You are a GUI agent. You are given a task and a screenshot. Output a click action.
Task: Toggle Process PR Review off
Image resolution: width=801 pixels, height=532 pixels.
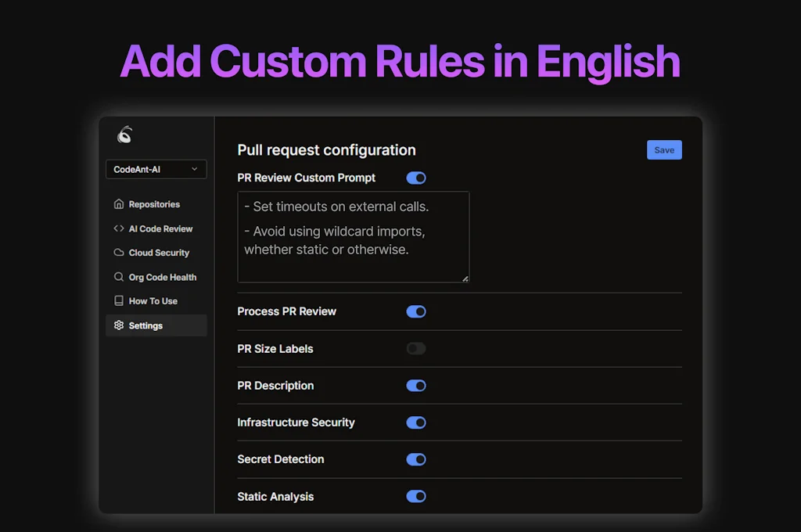coord(416,311)
